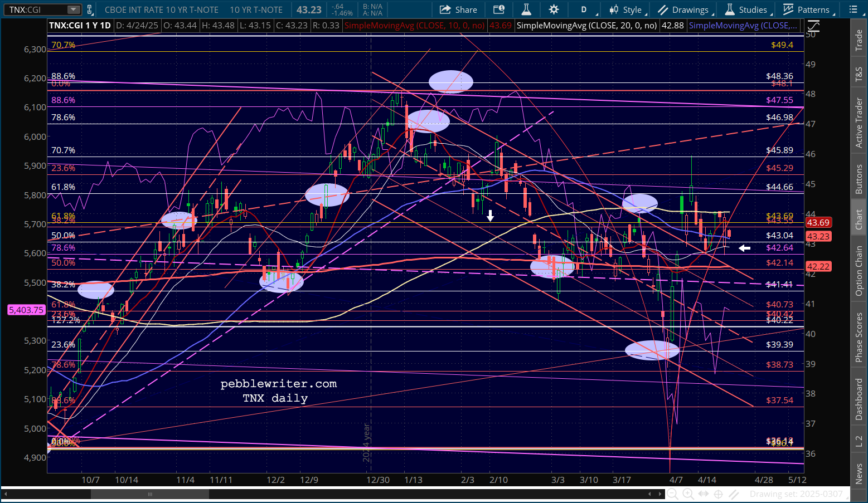Switch to the News side tab
This screenshot has height=503, width=868.
(859, 474)
